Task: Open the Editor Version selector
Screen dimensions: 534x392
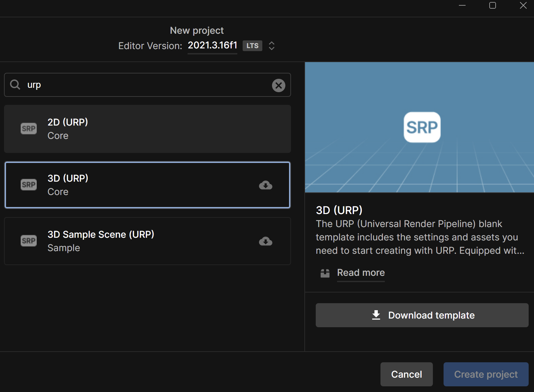Action: (212, 45)
